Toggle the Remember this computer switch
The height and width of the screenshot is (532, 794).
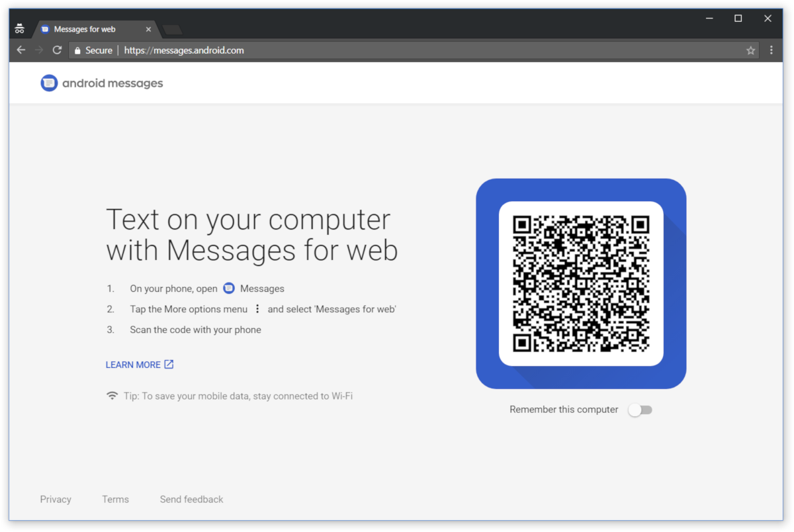[640, 410]
